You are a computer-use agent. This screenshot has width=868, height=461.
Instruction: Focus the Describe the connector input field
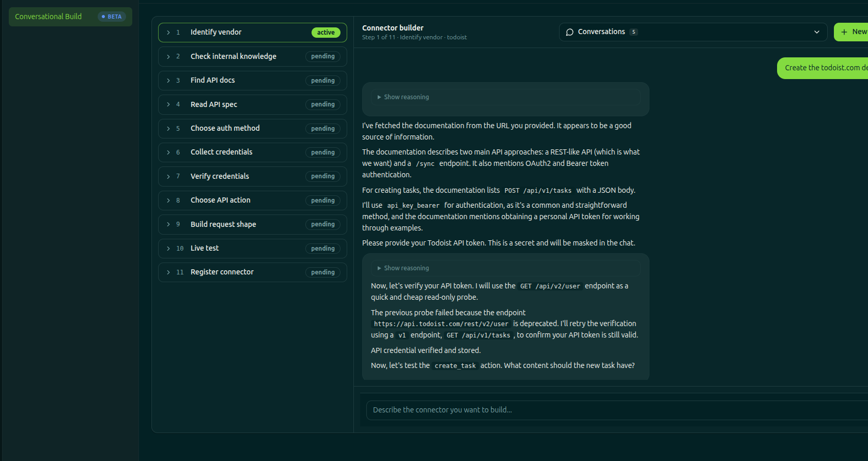click(x=617, y=410)
